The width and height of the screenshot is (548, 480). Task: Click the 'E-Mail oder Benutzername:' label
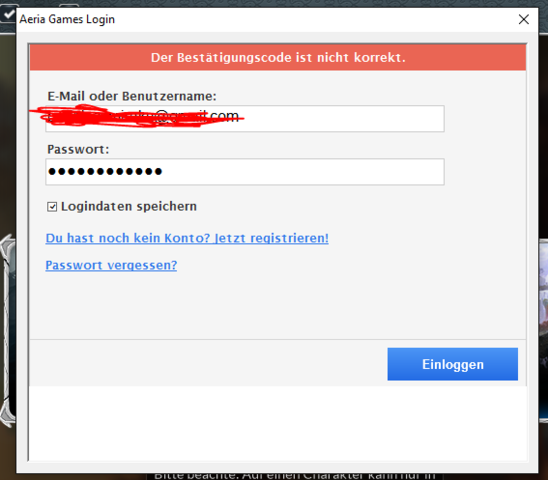pos(132,96)
